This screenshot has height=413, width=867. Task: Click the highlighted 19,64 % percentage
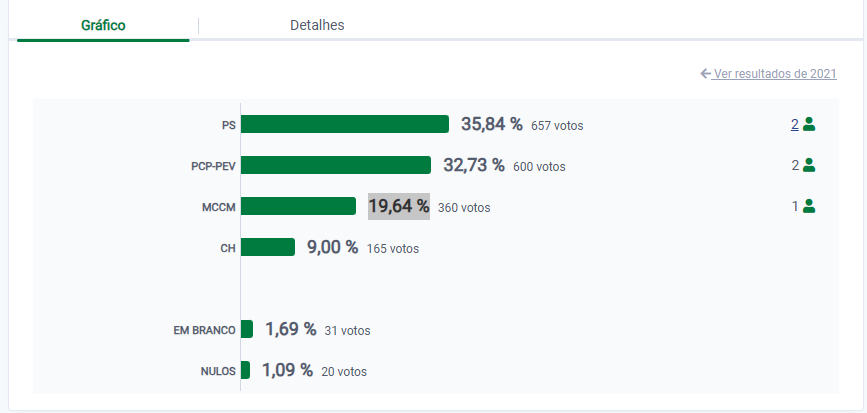[x=399, y=206]
